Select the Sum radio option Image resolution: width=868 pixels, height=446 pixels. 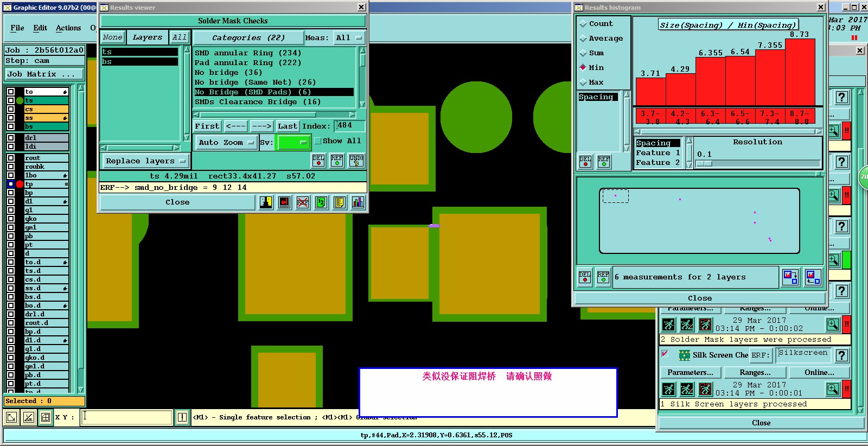(584, 53)
